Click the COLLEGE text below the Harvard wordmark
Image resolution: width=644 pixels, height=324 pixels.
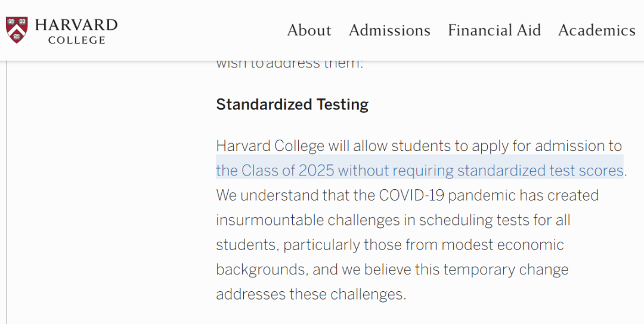click(77, 41)
